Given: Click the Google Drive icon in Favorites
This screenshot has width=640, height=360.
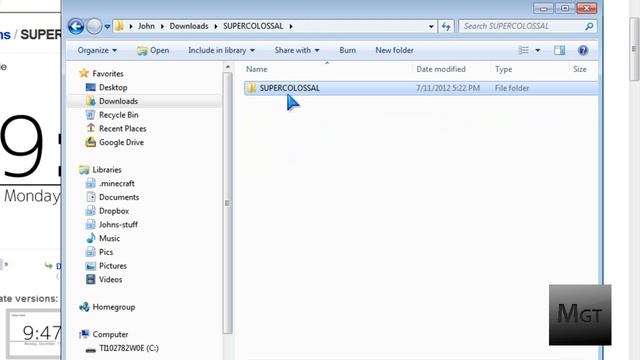Looking at the screenshot, I should tap(91, 142).
